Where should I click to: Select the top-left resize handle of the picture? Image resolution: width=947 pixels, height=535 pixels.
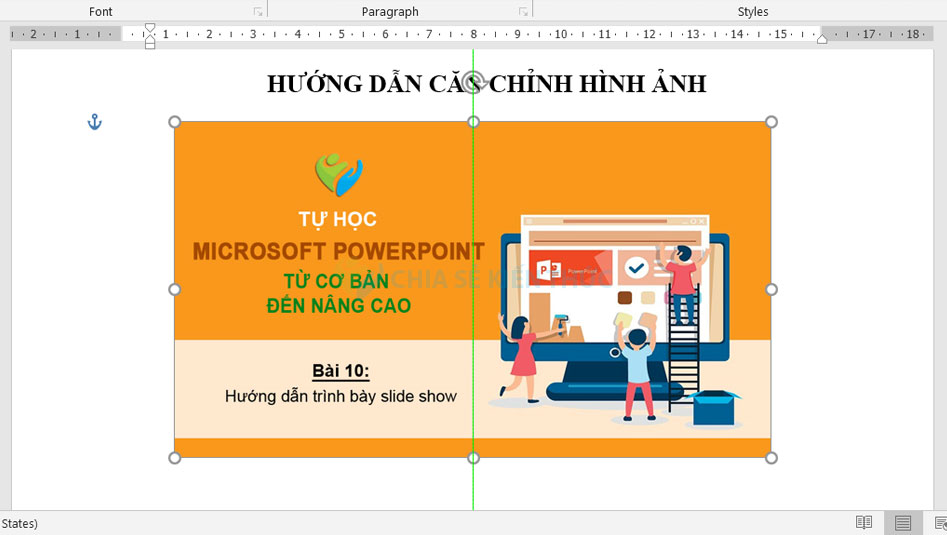coord(175,122)
